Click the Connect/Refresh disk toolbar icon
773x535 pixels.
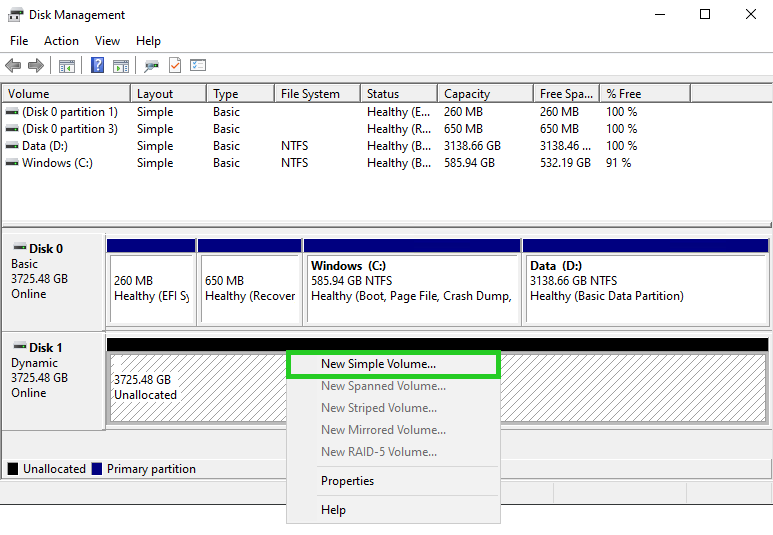151,65
